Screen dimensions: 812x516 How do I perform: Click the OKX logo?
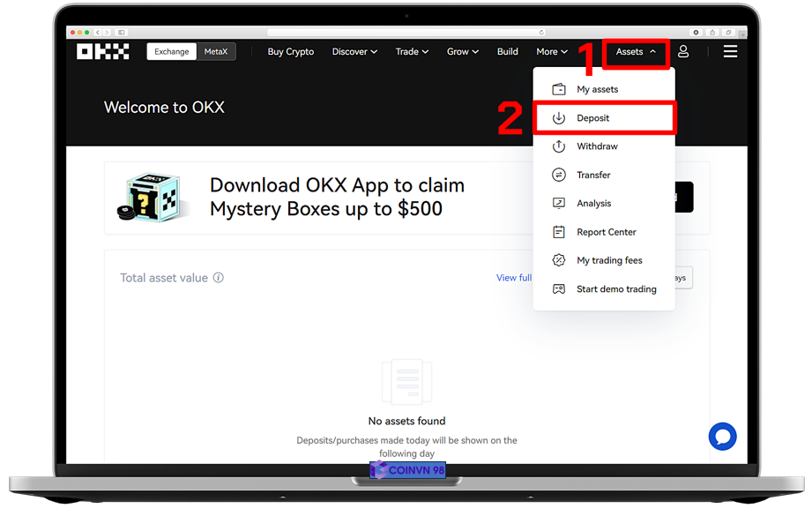[x=102, y=52]
